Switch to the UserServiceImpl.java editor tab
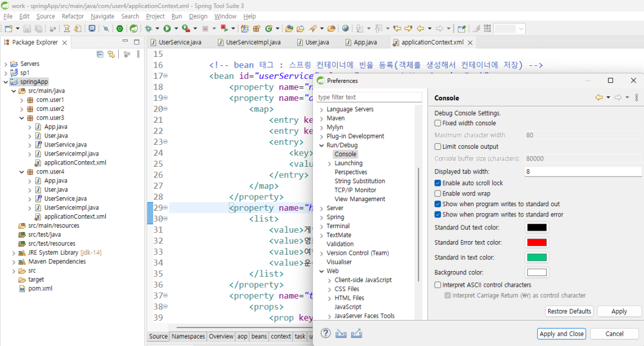The height and width of the screenshot is (346, 644). pos(249,42)
